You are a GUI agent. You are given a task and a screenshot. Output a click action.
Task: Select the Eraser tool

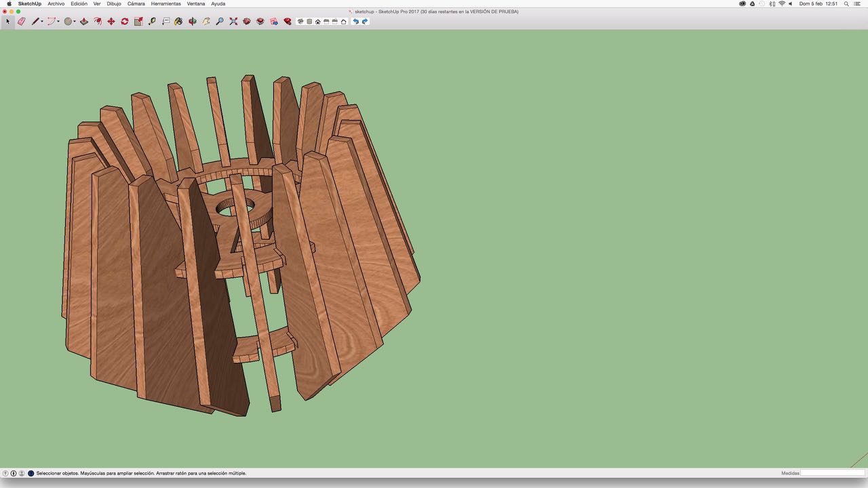point(21,22)
